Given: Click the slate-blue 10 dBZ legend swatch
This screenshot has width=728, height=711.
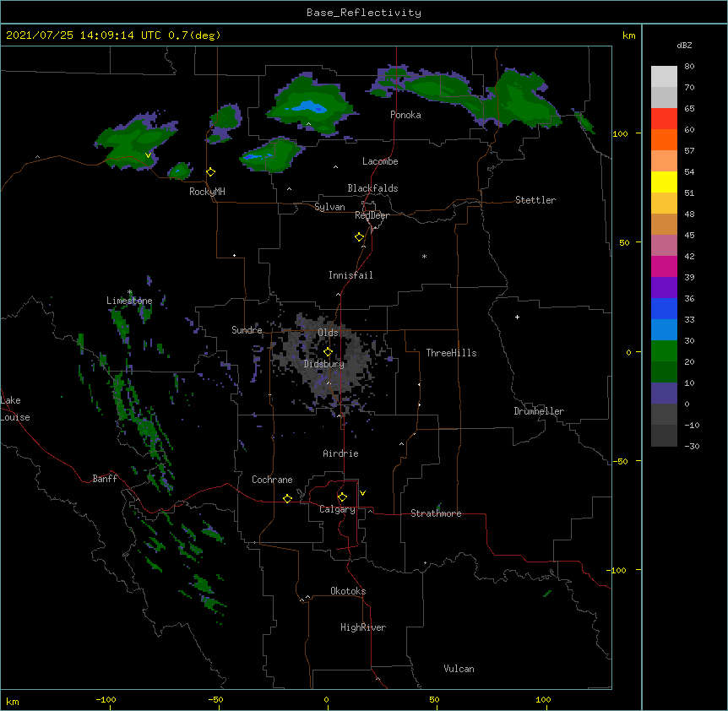Looking at the screenshot, I should pos(664,393).
